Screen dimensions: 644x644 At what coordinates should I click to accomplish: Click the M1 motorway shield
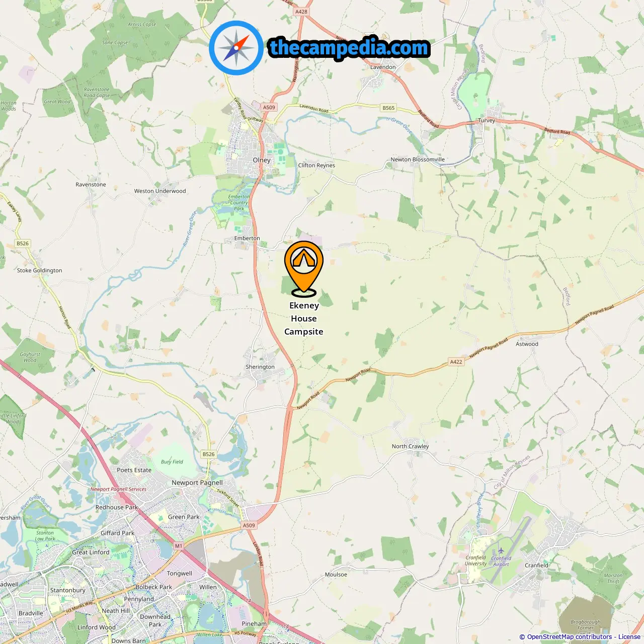179,546
